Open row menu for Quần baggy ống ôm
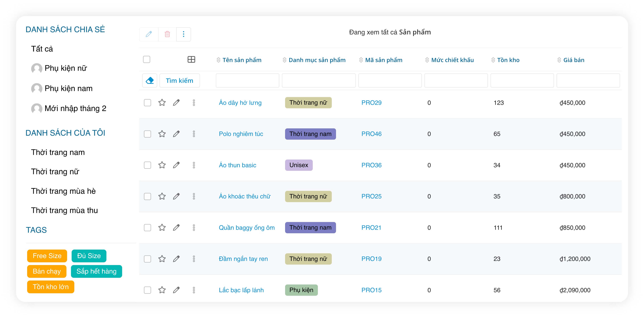Viewport: 644px width, 318px height. (x=194, y=227)
